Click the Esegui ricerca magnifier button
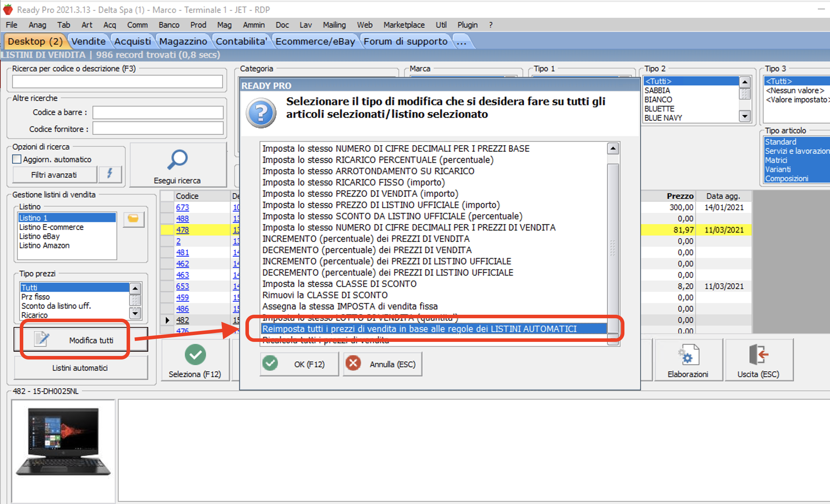Image resolution: width=830 pixels, height=504 pixels. coord(178,165)
